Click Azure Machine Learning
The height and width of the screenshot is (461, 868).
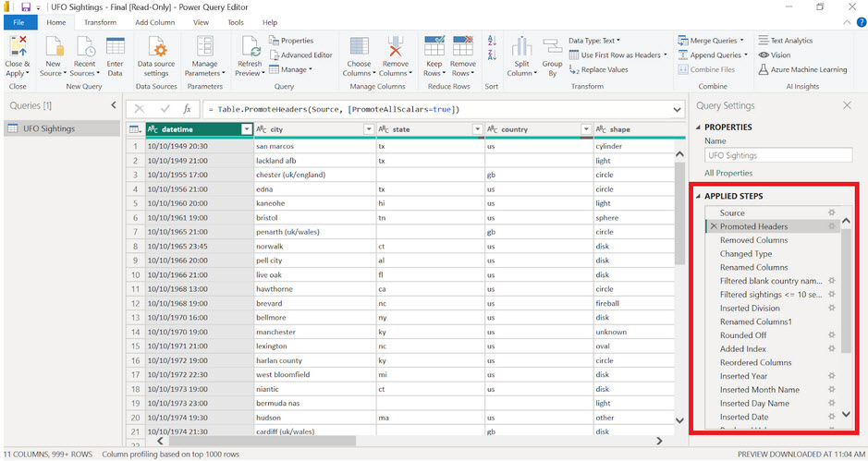point(802,69)
